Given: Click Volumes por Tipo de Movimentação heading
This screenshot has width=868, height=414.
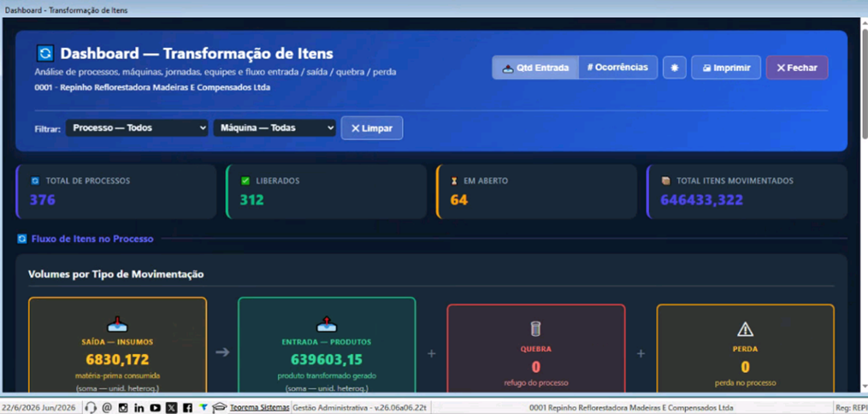Looking at the screenshot, I should [115, 274].
